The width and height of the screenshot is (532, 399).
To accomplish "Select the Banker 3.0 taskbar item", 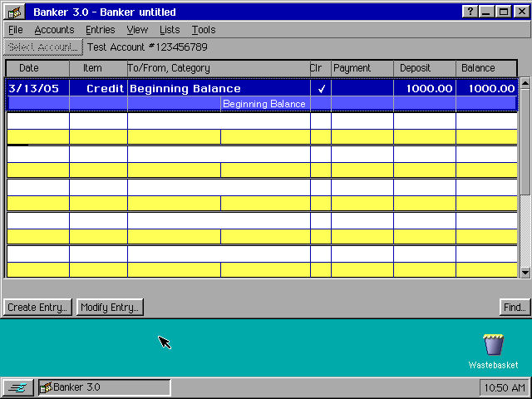I will (x=104, y=387).
